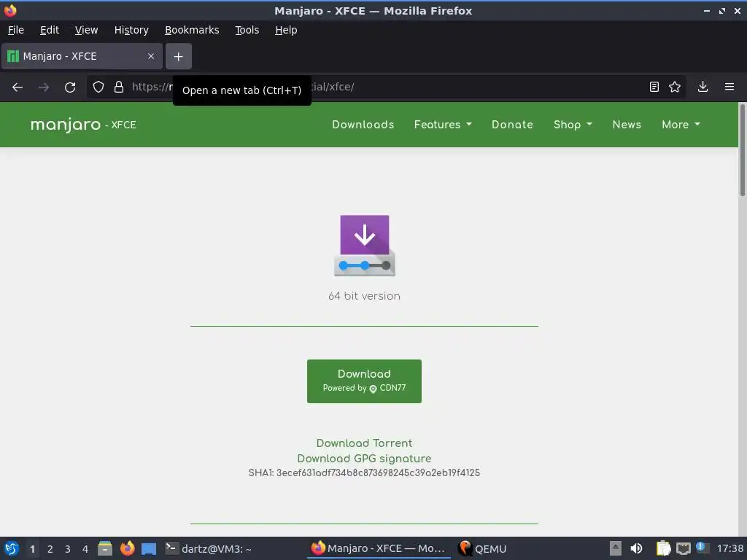Click the 64 bit version label
This screenshot has width=747, height=560.
pyautogui.click(x=364, y=296)
